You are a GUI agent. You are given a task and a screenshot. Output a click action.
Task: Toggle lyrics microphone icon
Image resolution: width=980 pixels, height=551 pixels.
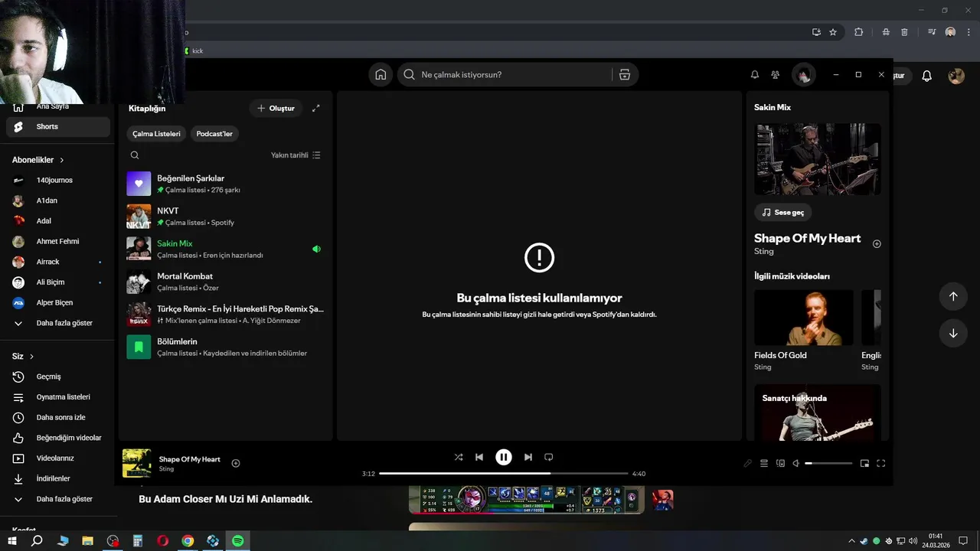[748, 463]
